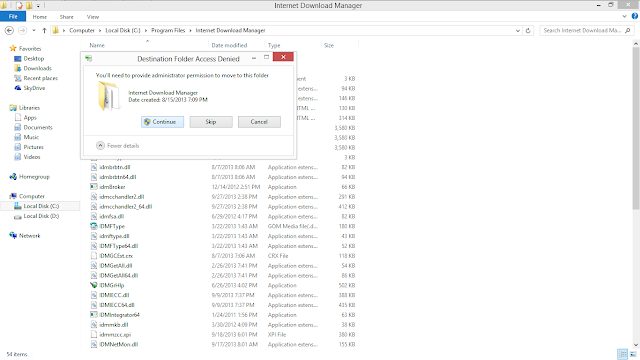Open Downloads in navigation pane

(37, 68)
